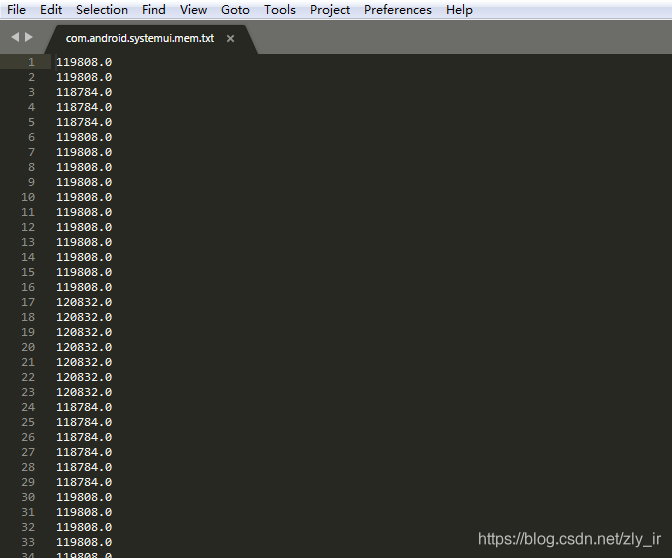This screenshot has height=558, width=672.
Task: Place cursor on line 4 value 118784.0
Action: click(x=84, y=107)
